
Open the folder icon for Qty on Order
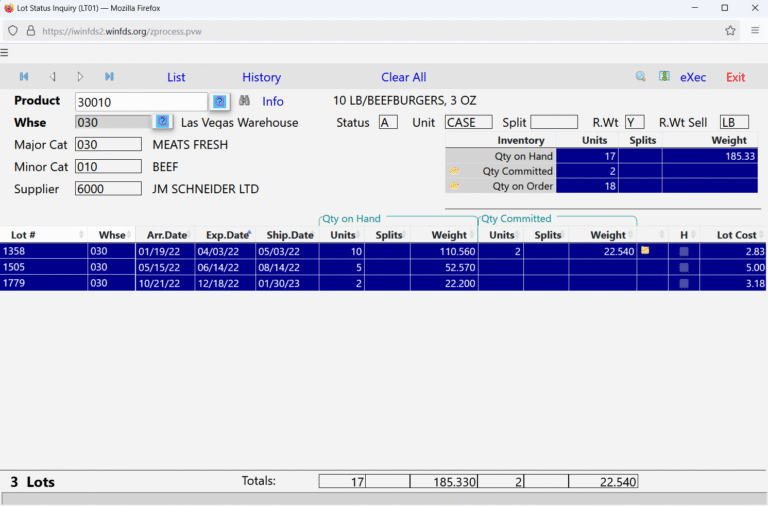[455, 186]
